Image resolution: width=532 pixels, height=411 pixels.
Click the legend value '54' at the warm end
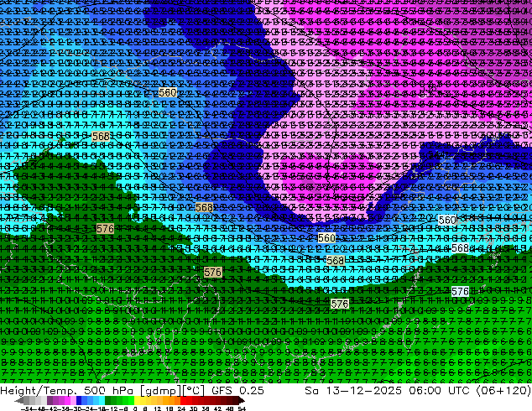coord(241,408)
